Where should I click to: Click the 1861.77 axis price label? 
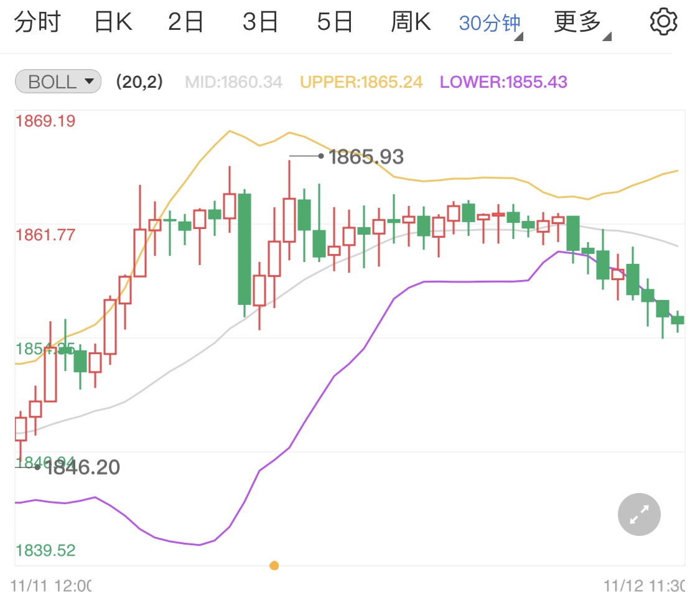[x=45, y=235]
